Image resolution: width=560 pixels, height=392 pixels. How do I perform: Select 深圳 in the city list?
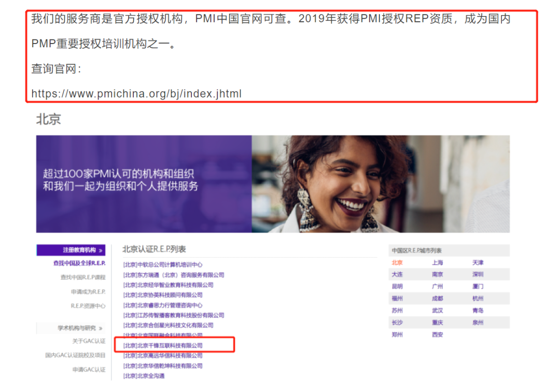478,274
